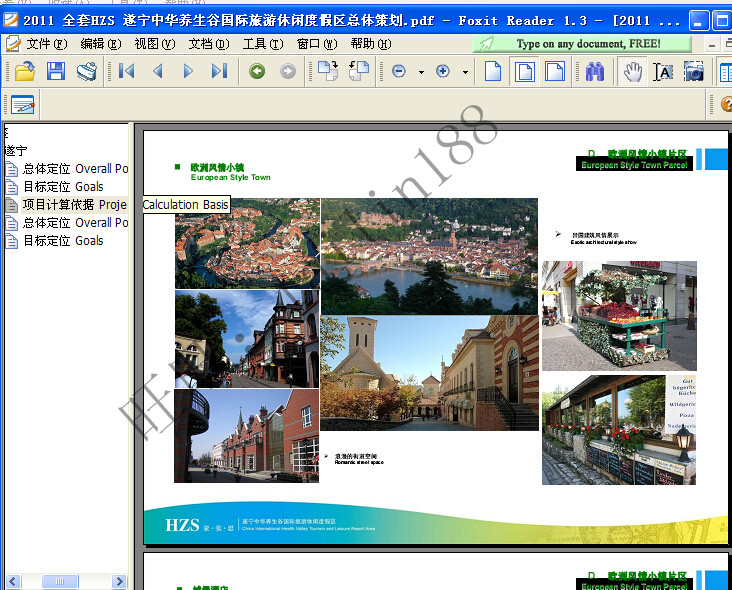Click the bookmark panel horizontal scrollbar thumb
The width and height of the screenshot is (732, 590).
pyautogui.click(x=60, y=582)
